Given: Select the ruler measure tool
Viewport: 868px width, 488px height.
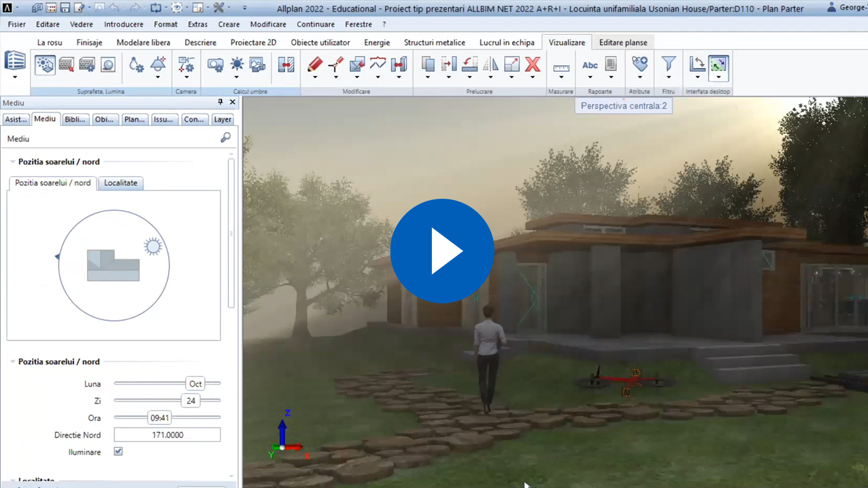Looking at the screenshot, I should (561, 67).
